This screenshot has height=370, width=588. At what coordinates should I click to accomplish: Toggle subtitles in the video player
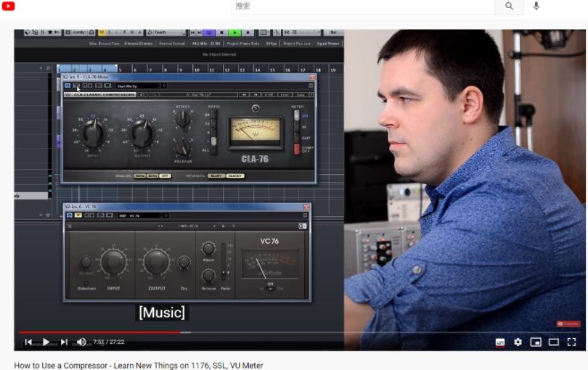(500, 342)
